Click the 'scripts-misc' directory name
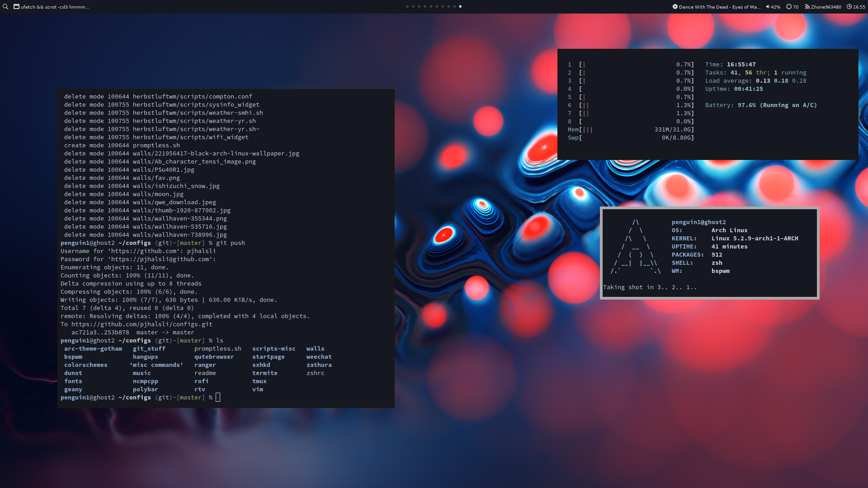This screenshot has width=868, height=488. [x=274, y=348]
